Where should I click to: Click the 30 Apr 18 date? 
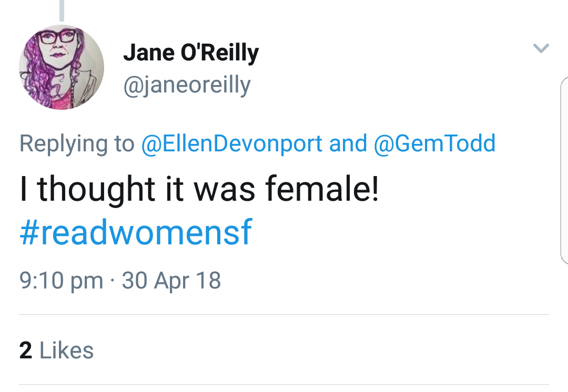[171, 281]
